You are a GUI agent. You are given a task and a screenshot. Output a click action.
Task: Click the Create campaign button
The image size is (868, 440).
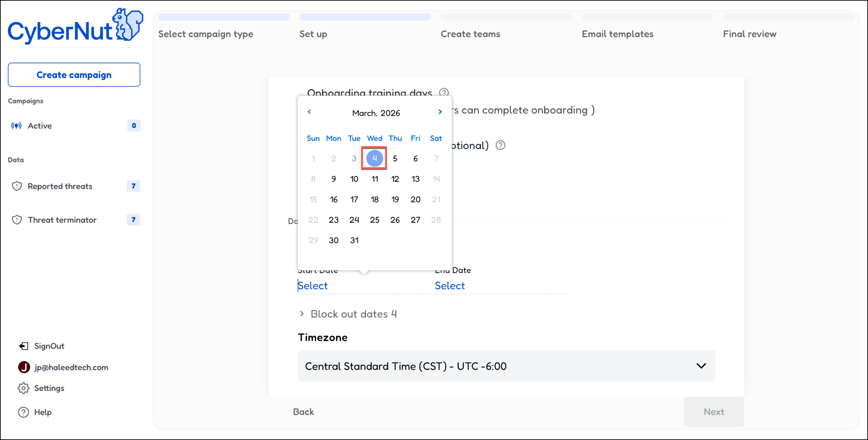(x=74, y=75)
